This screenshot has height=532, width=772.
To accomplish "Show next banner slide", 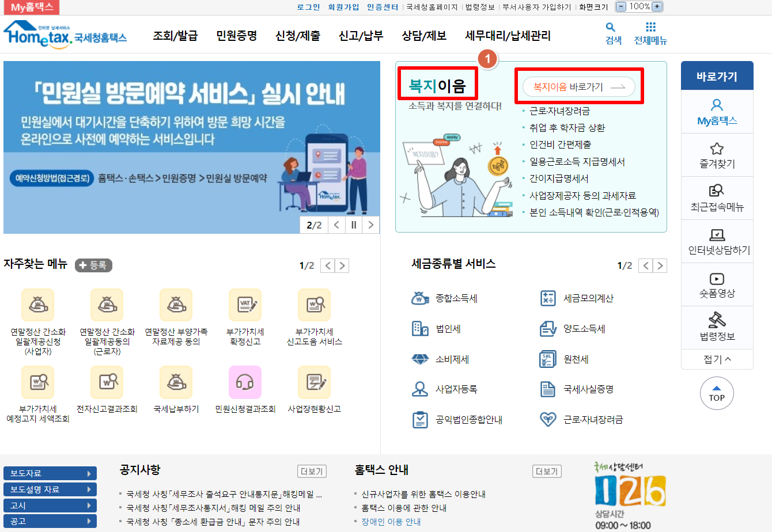I will click(x=371, y=225).
